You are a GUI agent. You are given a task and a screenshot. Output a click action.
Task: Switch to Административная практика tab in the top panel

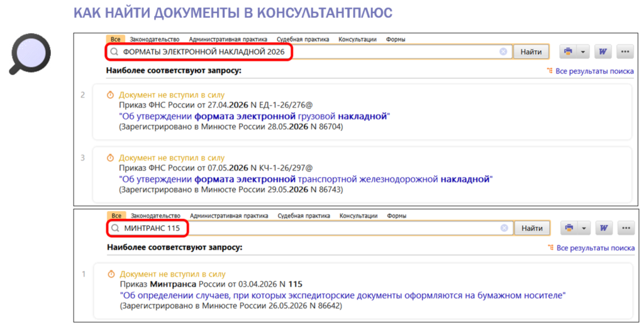(x=228, y=40)
